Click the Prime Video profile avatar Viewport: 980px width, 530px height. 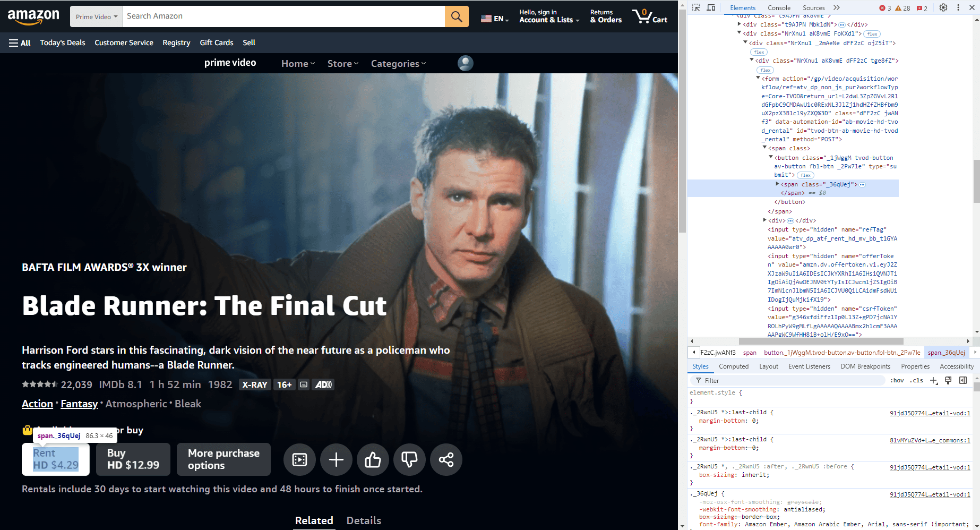(465, 63)
